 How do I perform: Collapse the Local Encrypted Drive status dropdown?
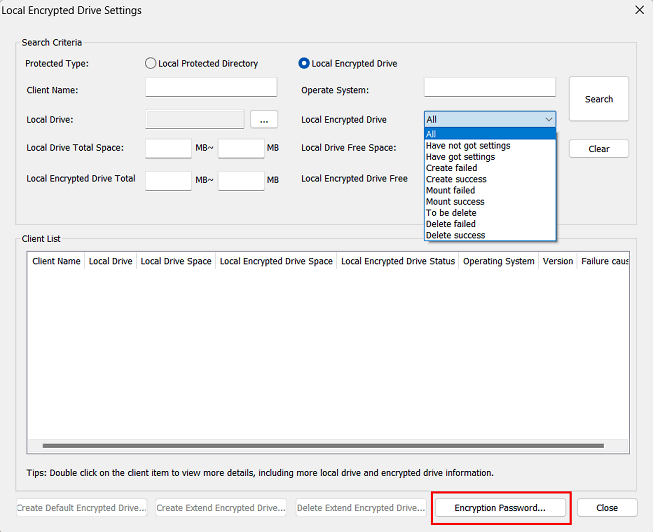(548, 120)
